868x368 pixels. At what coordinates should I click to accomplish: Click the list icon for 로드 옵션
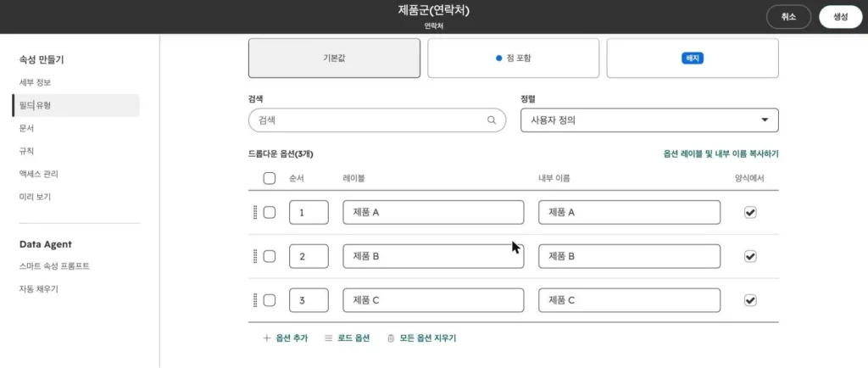pyautogui.click(x=328, y=337)
